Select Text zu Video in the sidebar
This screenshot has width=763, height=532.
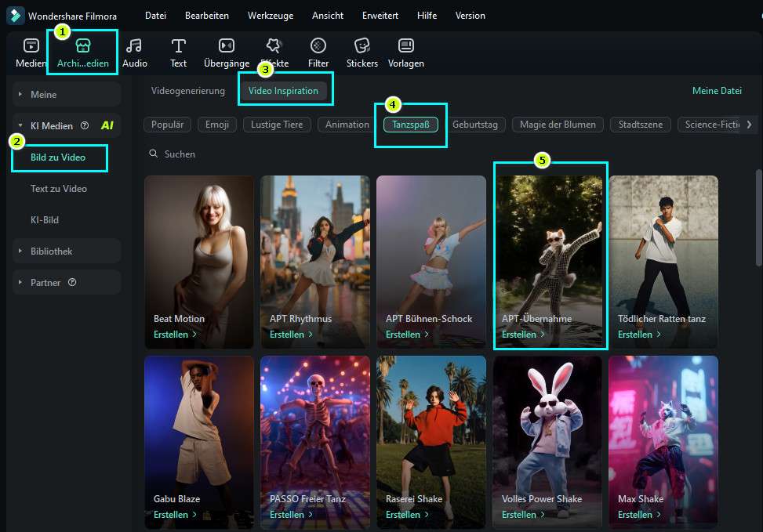59,189
